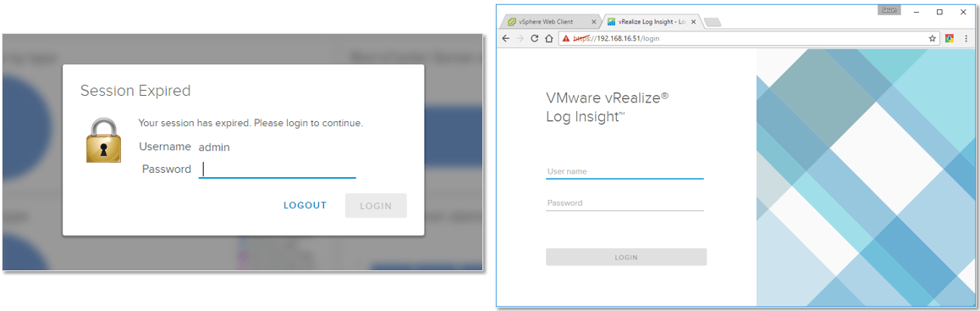Screen dimensions: 980x311
Task: Click the LOGOUT link in Session Expired dialog
Action: (x=305, y=205)
